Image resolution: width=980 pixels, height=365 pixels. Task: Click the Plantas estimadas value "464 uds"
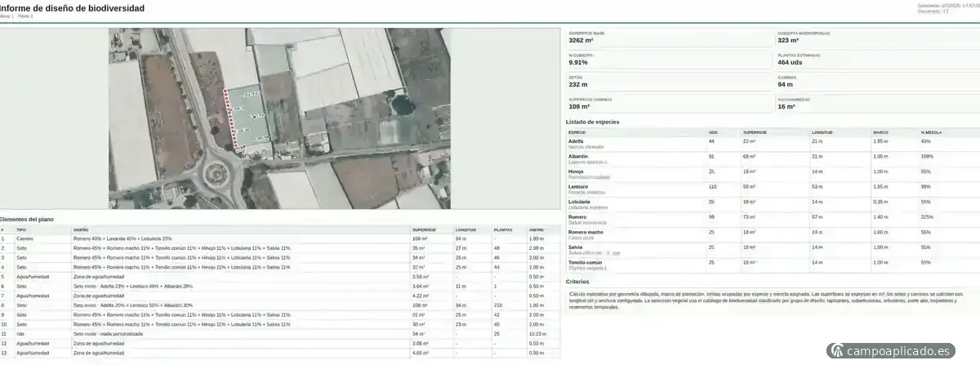click(791, 62)
